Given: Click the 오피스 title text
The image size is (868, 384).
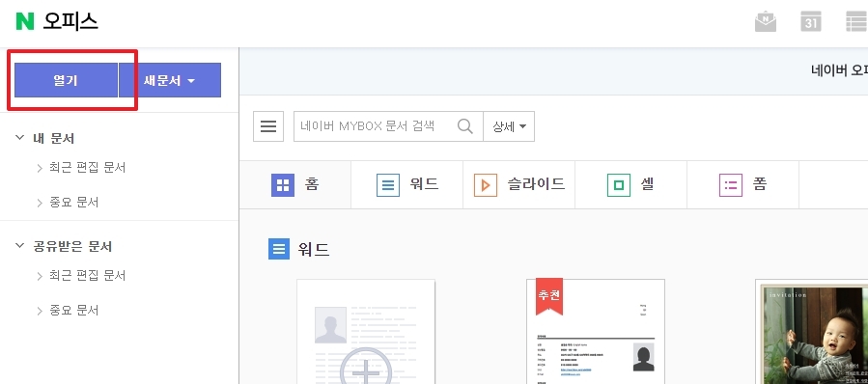Looking at the screenshot, I should [x=70, y=21].
